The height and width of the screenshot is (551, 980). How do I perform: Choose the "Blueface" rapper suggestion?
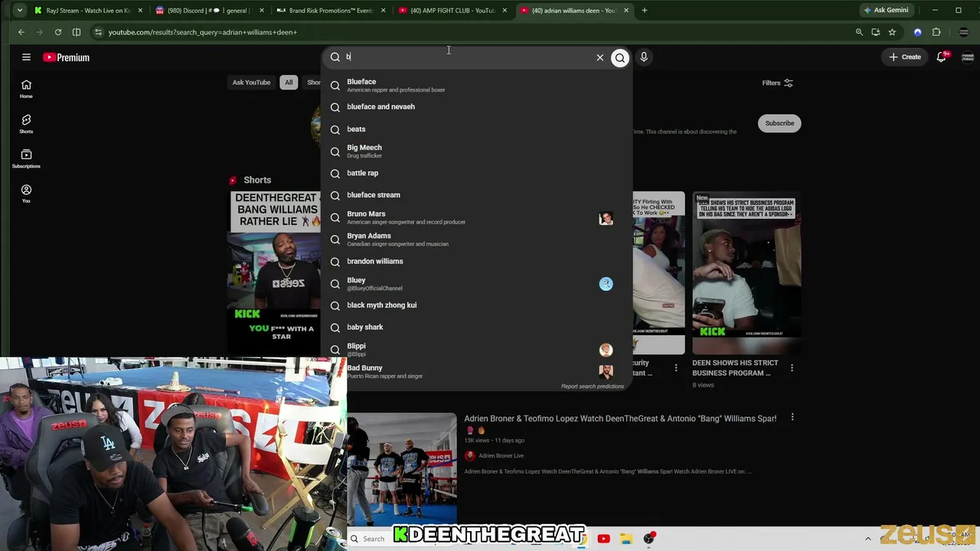click(476, 85)
